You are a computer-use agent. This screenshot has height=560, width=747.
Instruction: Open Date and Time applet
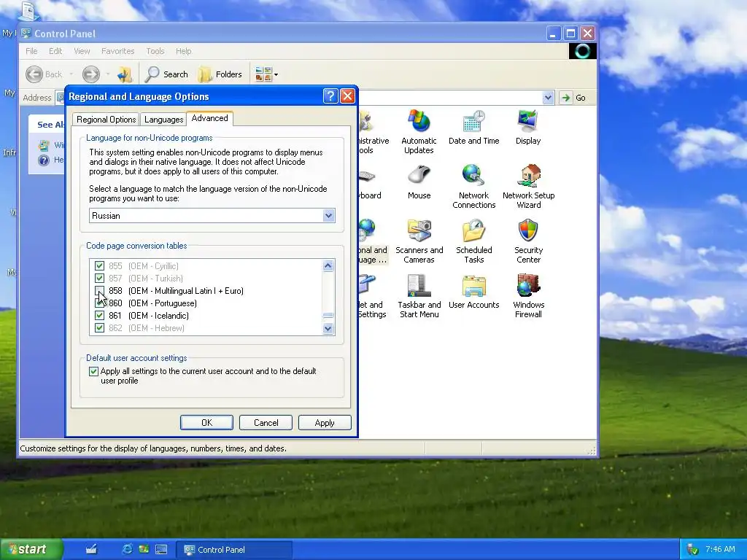point(473,128)
